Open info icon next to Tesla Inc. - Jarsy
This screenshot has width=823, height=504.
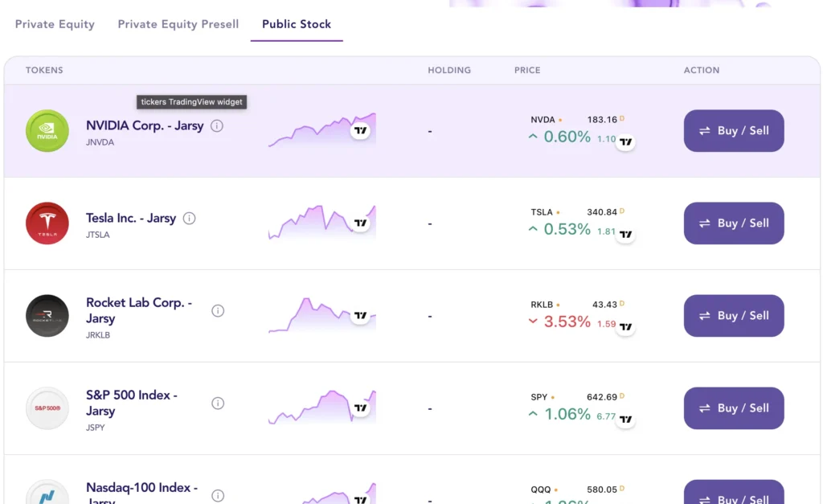[189, 219]
